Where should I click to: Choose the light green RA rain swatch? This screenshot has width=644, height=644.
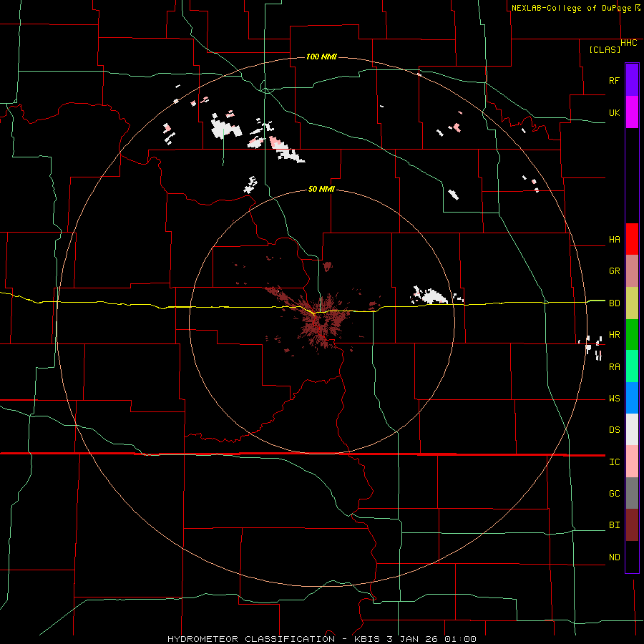[x=632, y=366]
